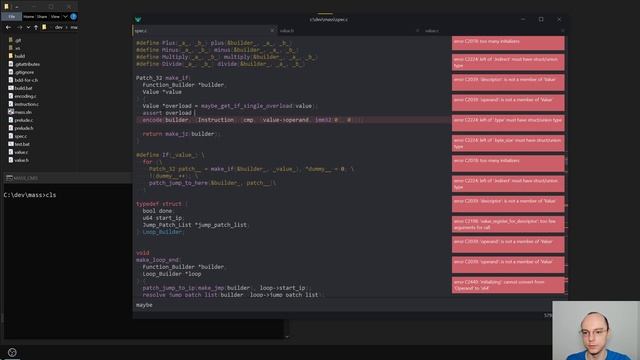The width and height of the screenshot is (640, 360).
Task: Click the '#define If(_value_)' code line
Action: [170, 155]
